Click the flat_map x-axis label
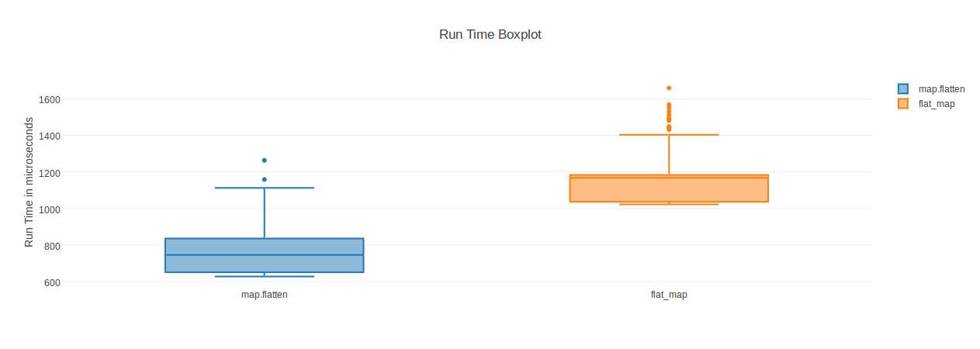This screenshot has height=349, width=980. [669, 295]
